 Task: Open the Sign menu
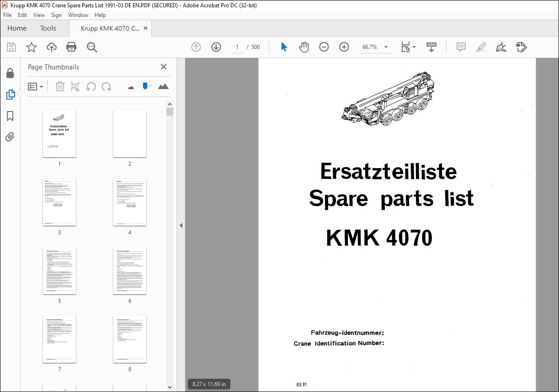click(x=56, y=15)
